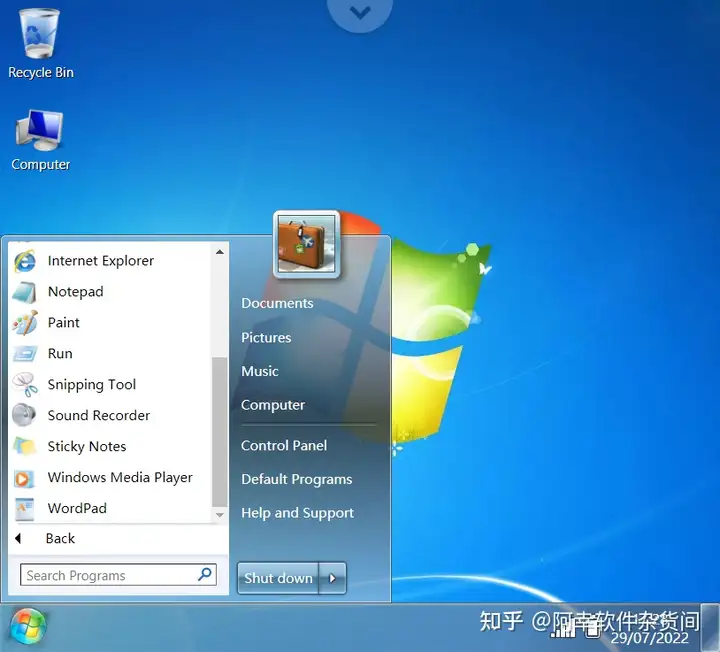
Task: Click the Show desktop button on taskbar
Action: tap(710, 627)
